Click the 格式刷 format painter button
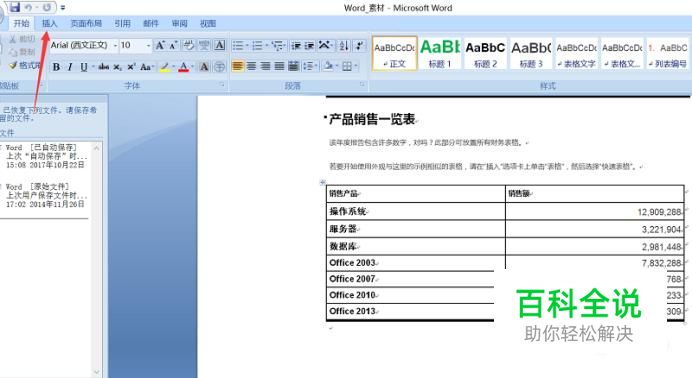Screen dimensions: 692x378 tap(25, 65)
